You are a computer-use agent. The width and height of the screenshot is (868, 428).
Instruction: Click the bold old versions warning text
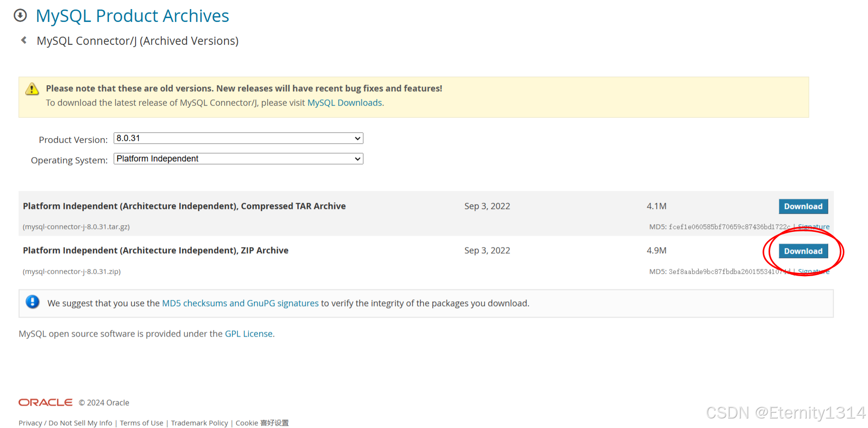[x=244, y=89]
